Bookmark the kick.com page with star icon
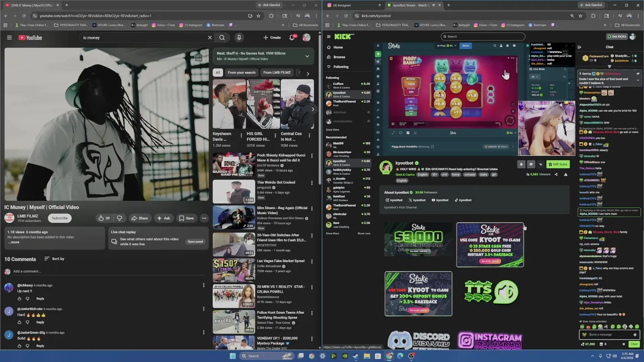The width and height of the screenshot is (644, 362). [x=580, y=16]
